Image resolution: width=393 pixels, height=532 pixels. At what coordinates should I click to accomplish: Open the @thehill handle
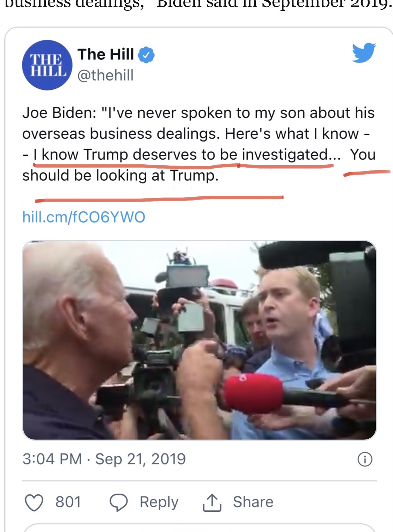pos(105,75)
